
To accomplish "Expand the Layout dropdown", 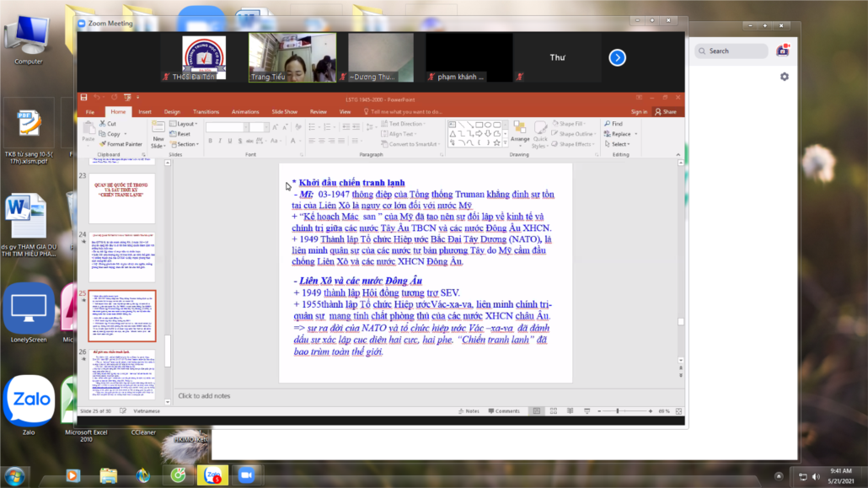I will tap(183, 124).
